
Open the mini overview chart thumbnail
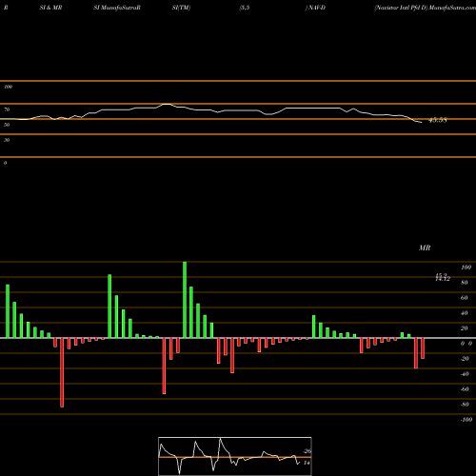[x=235, y=456]
